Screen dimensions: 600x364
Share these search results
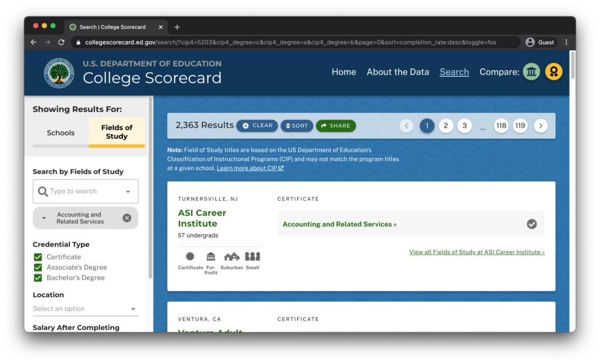[336, 126]
